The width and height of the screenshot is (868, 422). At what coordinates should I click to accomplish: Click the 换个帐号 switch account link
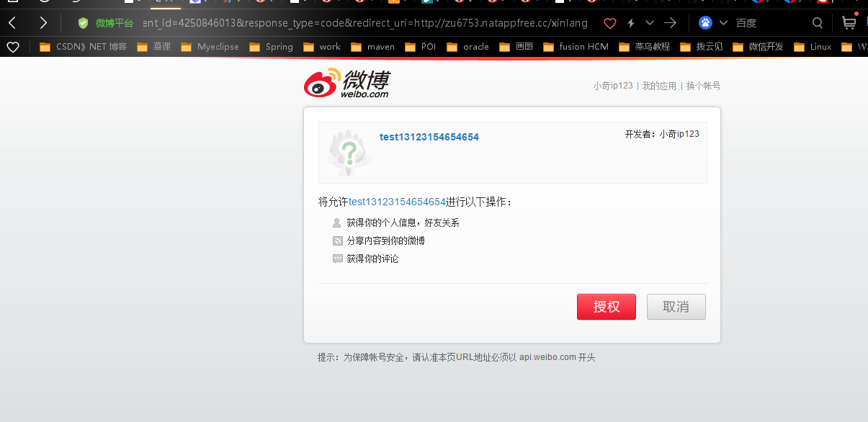click(703, 86)
